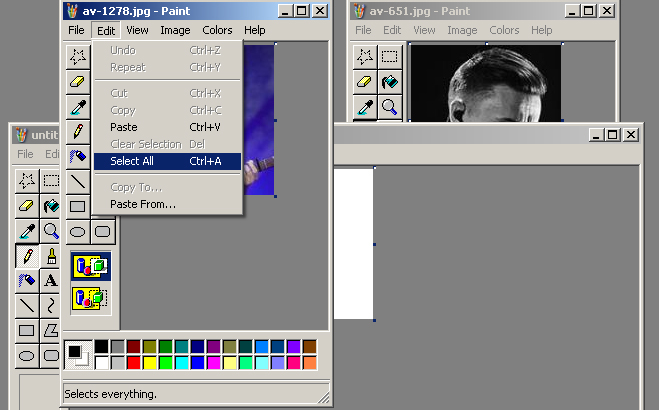Viewport: 659px width, 410px height.
Task: Close the open Edit menu in av-1278.jpg
Action: 106,30
